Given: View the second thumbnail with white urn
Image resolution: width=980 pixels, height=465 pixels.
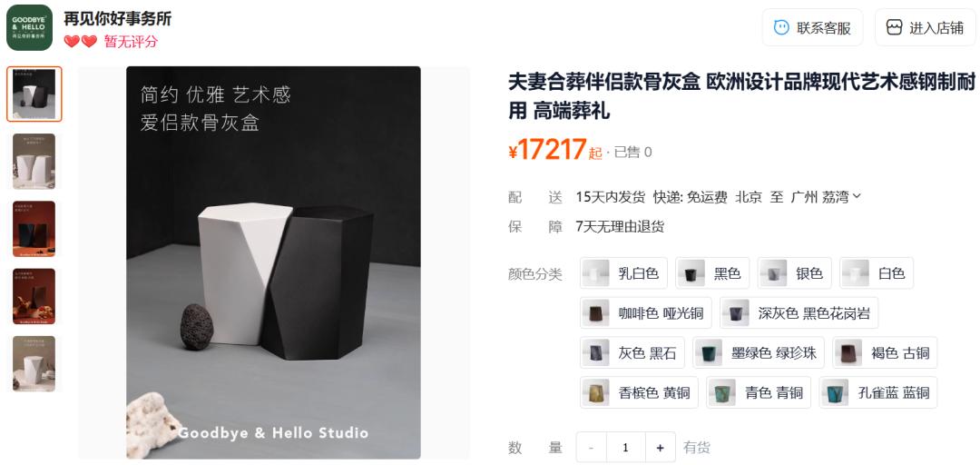Looking at the screenshot, I should pos(34,162).
